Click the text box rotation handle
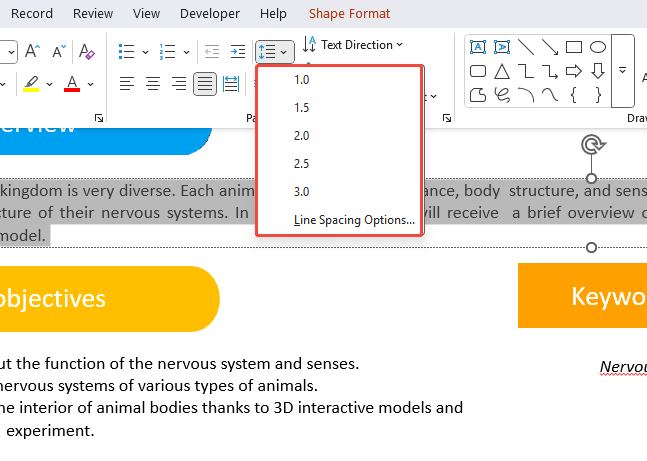This screenshot has width=647, height=461. (x=593, y=144)
